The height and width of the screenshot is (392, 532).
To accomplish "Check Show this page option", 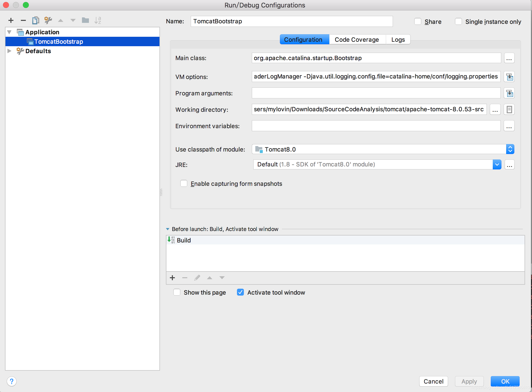I will (177, 292).
